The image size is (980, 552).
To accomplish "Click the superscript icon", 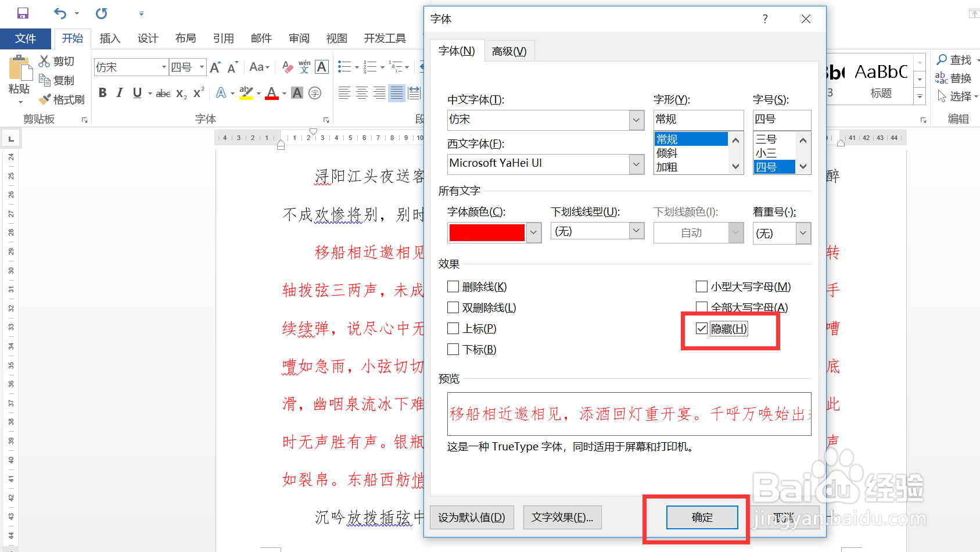I will tap(198, 92).
